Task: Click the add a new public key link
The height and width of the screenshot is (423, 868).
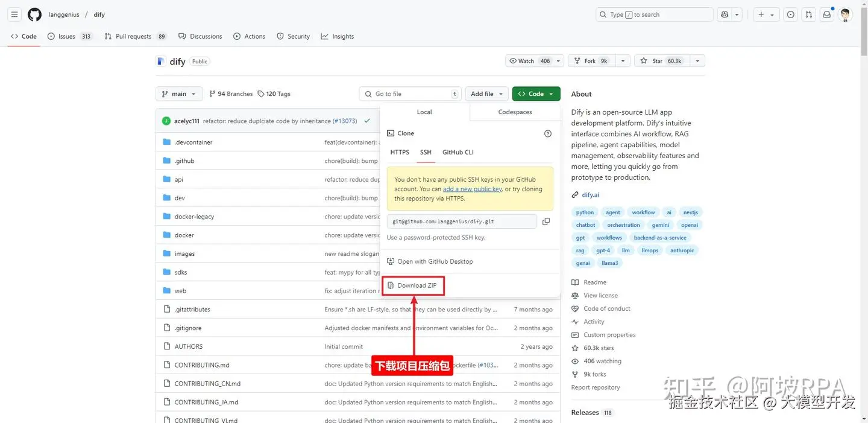Action: (x=473, y=189)
